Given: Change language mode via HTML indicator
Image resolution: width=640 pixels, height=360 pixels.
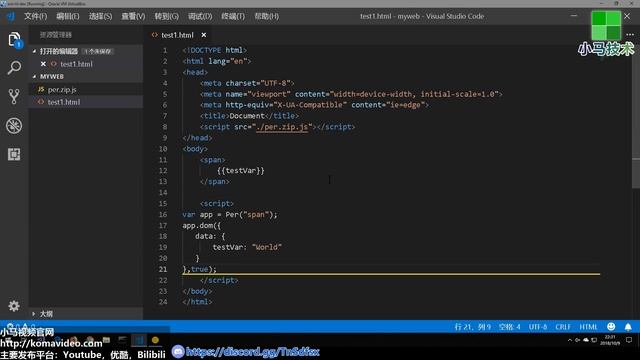Looking at the screenshot, I should tap(588, 327).
